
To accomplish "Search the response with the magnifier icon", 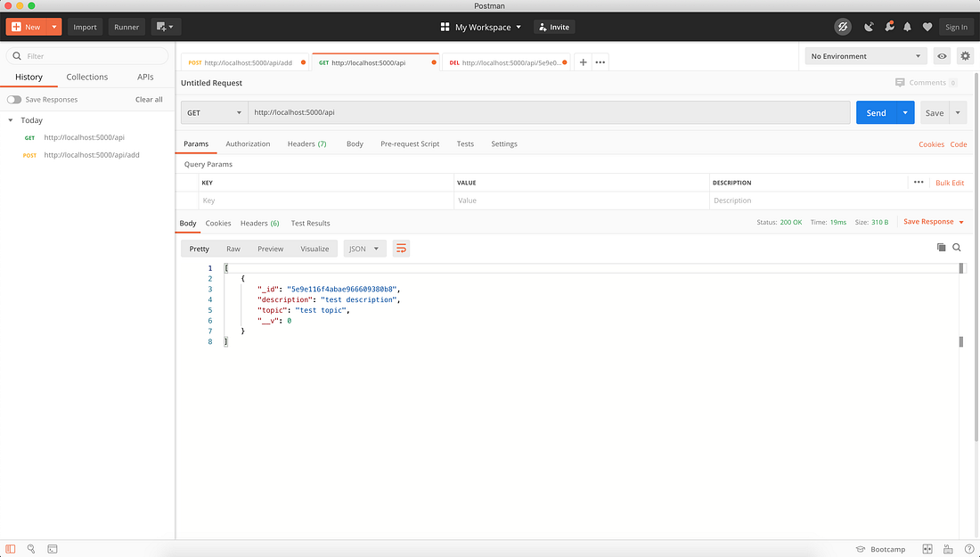I will coord(957,248).
